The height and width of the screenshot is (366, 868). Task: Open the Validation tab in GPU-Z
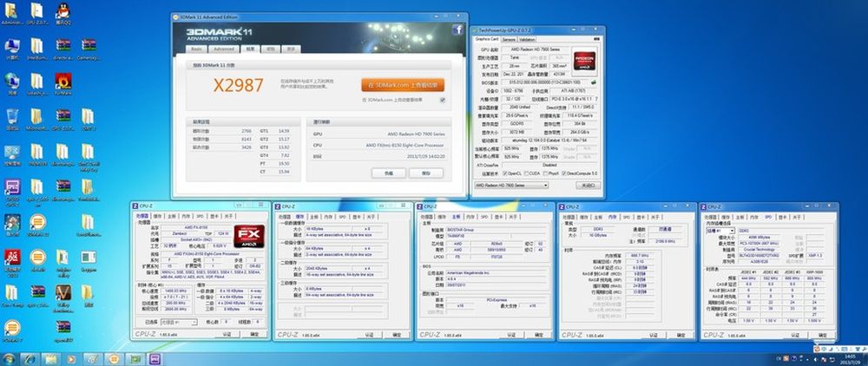tap(527, 39)
